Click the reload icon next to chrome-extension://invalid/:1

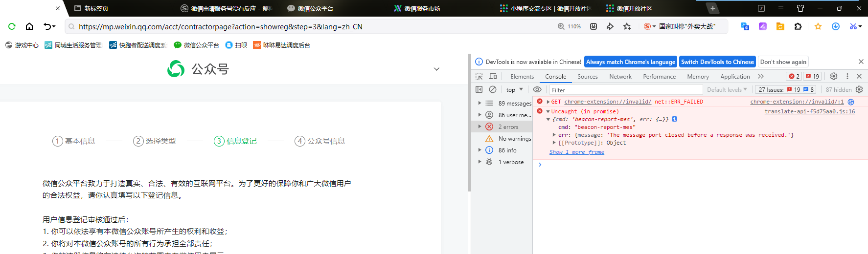pos(851,102)
